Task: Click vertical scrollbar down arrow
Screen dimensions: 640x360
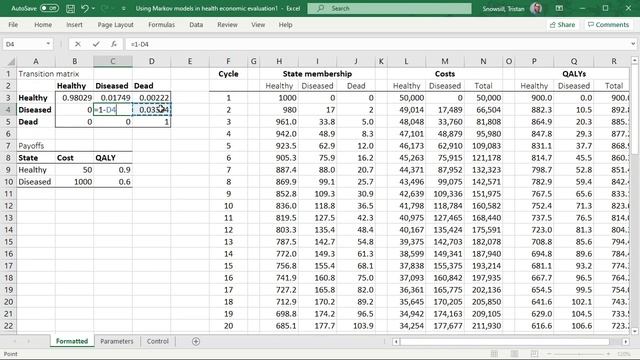Action: (x=635, y=331)
